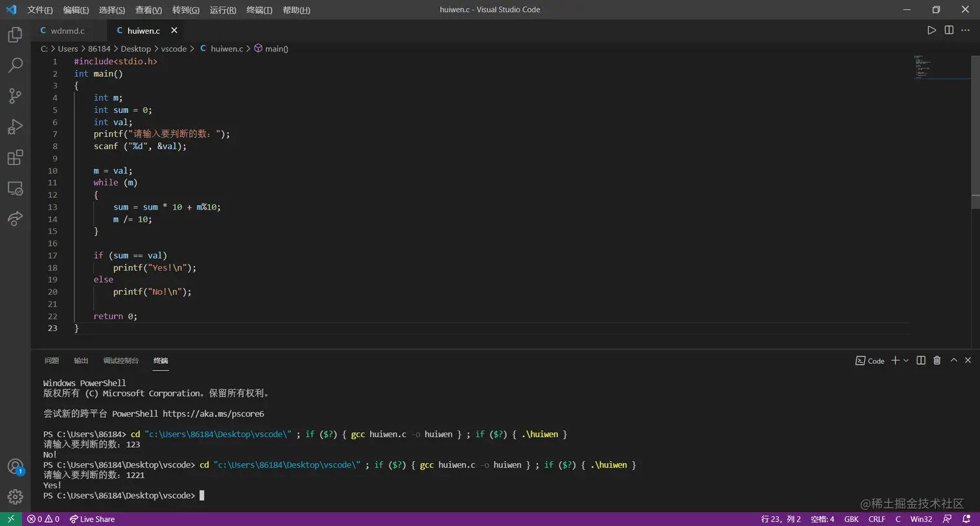This screenshot has width=980, height=526.
Task: Click line number 17 in the gutter
Action: coord(52,256)
